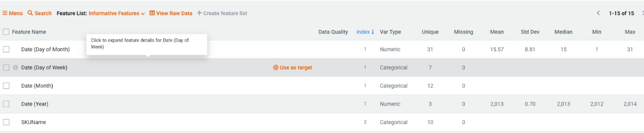Click the info icon beside Date (Day of Week)
The width and height of the screenshot is (644, 133).
click(x=16, y=67)
